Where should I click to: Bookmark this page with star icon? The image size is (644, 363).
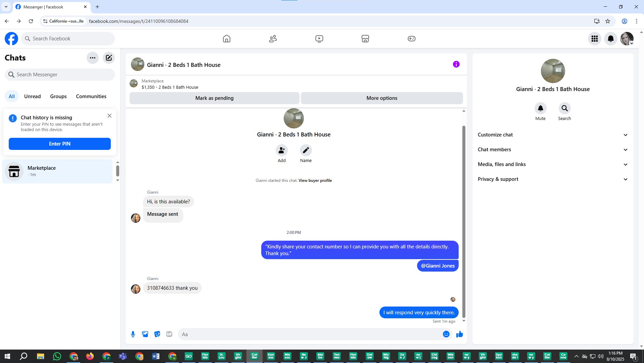click(608, 21)
